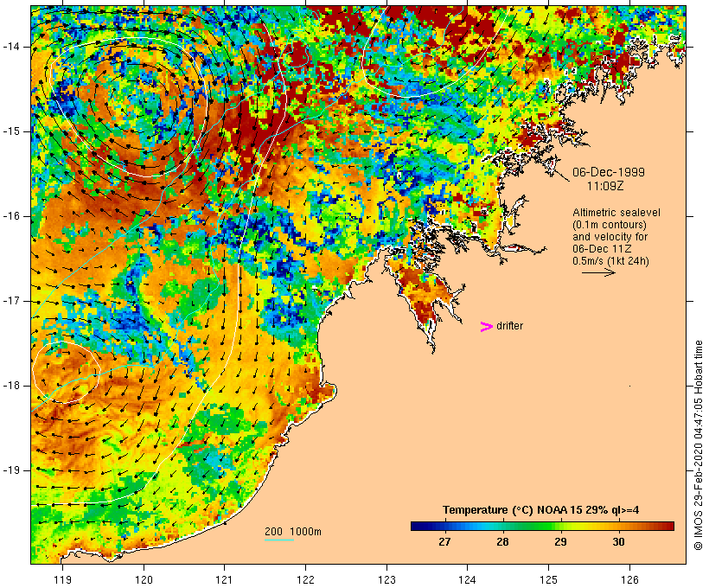Click the 'and velocity for' legend line
The height and width of the screenshot is (588, 709).
[x=610, y=237]
